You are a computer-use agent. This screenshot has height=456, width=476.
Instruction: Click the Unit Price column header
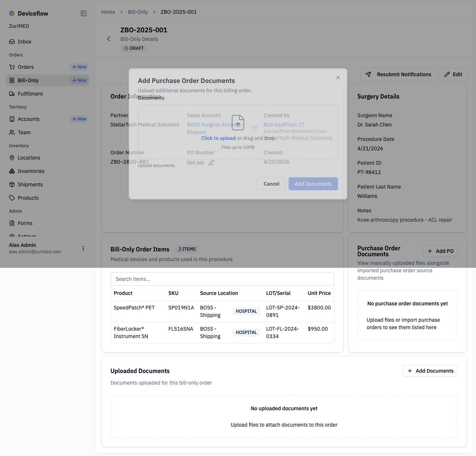pyautogui.click(x=319, y=293)
